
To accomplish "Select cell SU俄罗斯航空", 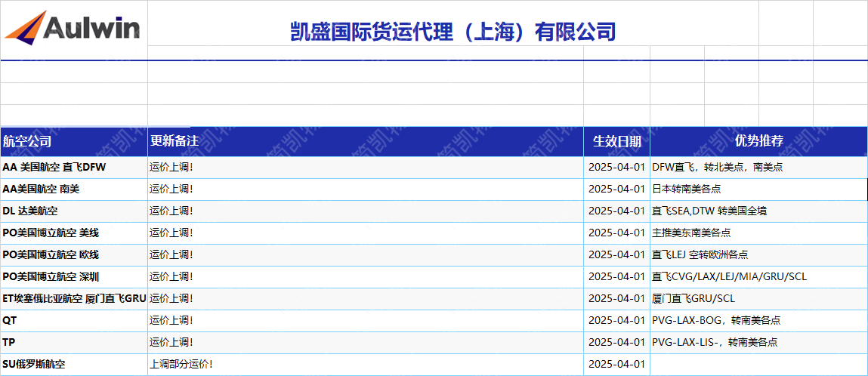I will [x=74, y=365].
